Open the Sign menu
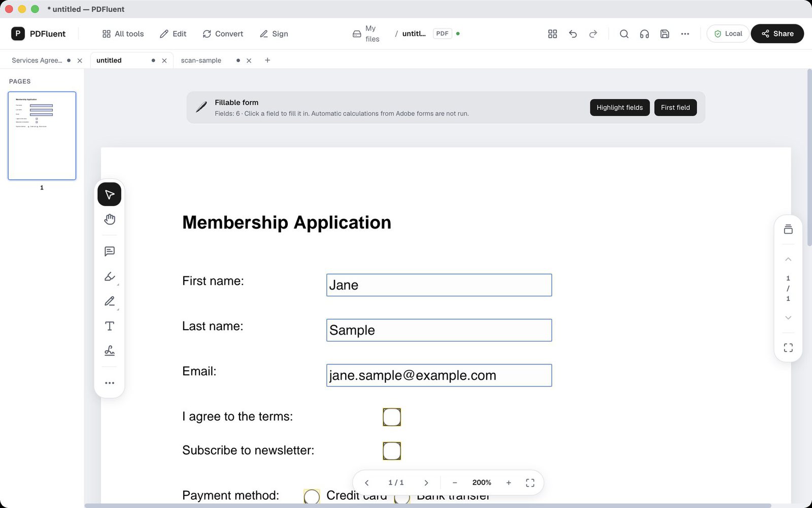812x508 pixels. (x=274, y=34)
